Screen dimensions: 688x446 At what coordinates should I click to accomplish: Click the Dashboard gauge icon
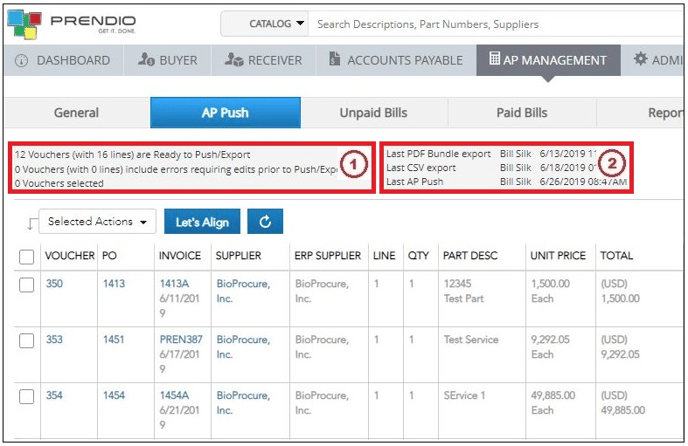pos(21,61)
